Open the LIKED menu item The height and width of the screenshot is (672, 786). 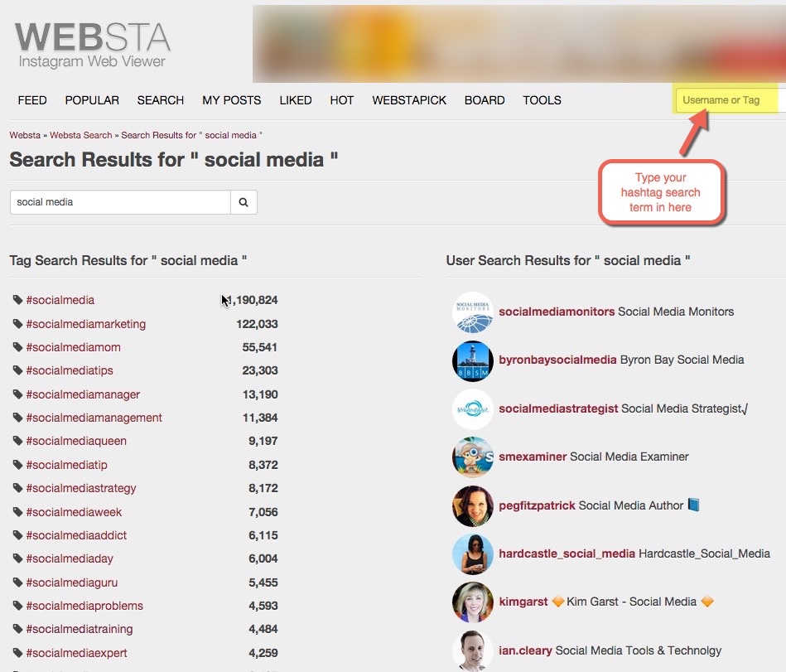pyautogui.click(x=296, y=100)
